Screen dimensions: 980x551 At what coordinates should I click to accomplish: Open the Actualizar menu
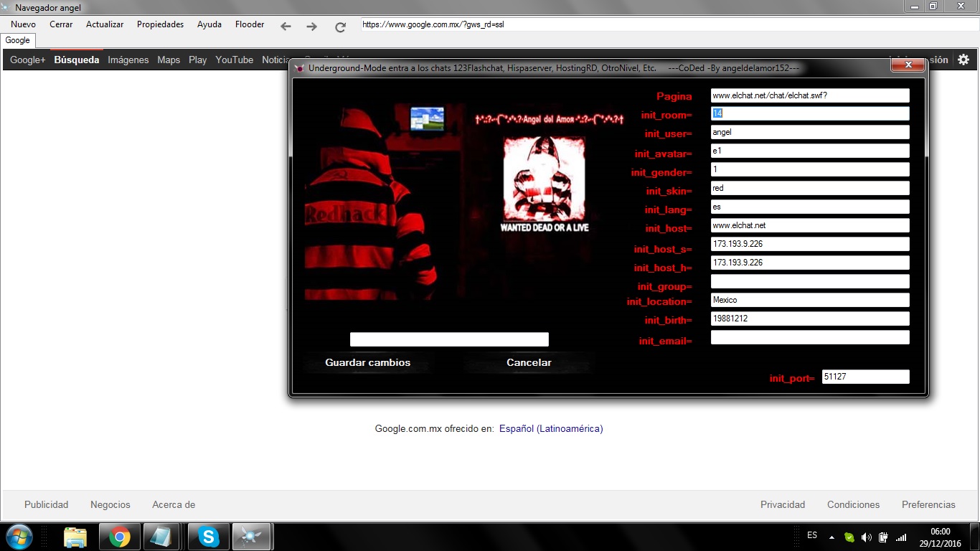click(105, 24)
